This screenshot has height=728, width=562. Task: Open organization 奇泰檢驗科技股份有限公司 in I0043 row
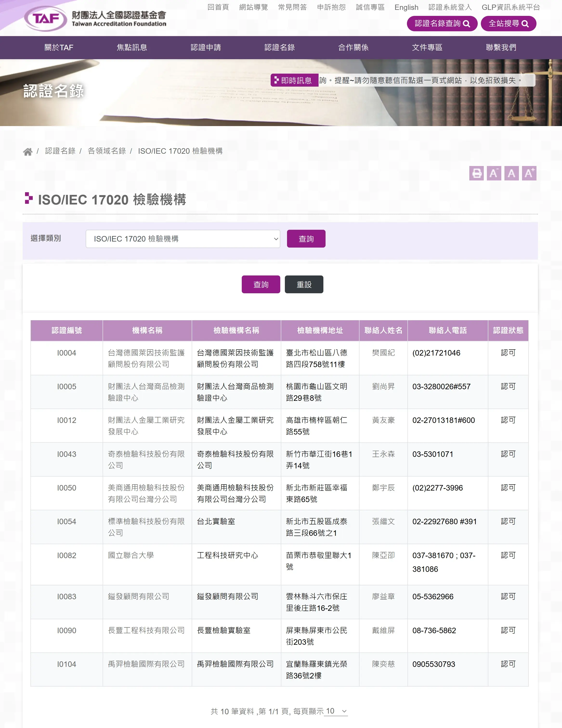pos(146,460)
